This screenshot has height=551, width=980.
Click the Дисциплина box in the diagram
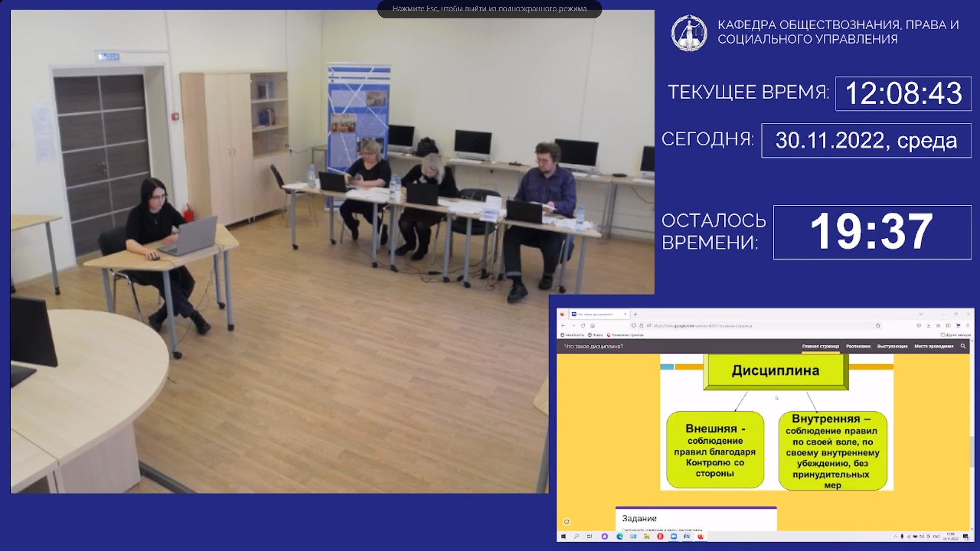click(x=775, y=370)
